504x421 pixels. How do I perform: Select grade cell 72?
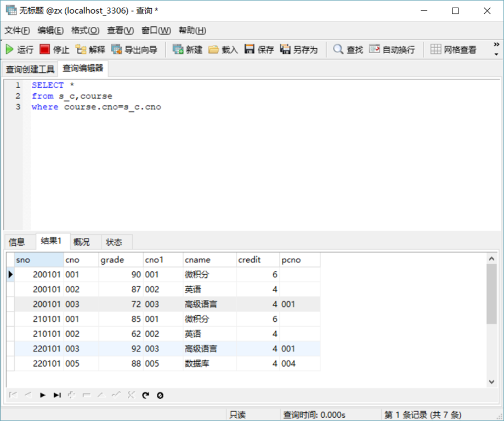(121, 304)
